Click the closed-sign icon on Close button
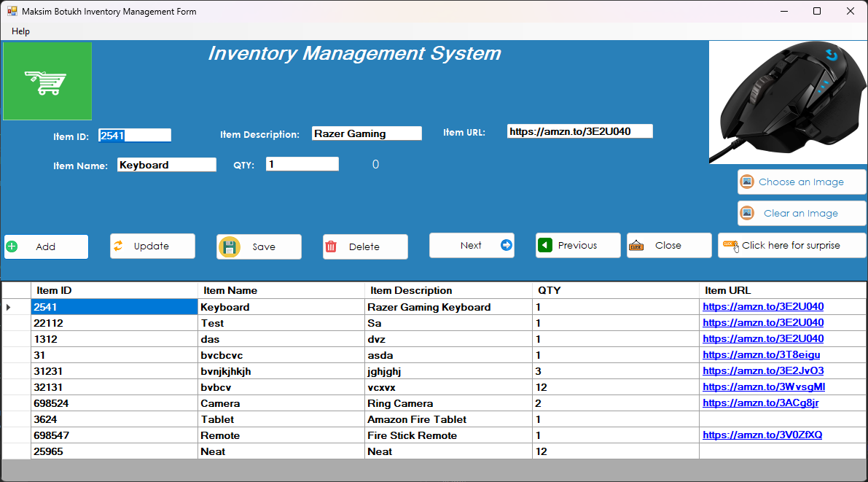Image resolution: width=868 pixels, height=482 pixels. tap(636, 246)
